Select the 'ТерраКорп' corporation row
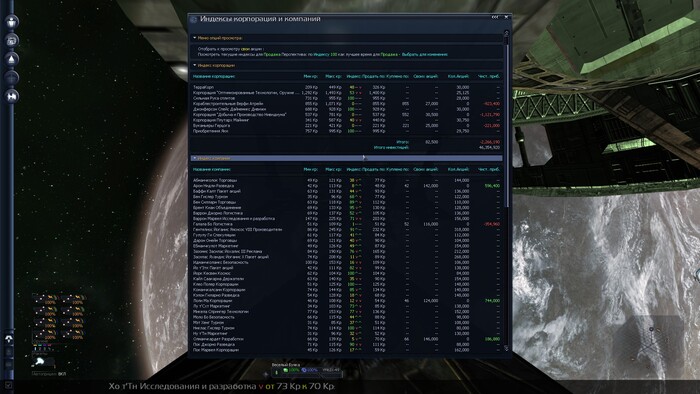Viewport: 700px width, 394px height. click(x=347, y=87)
